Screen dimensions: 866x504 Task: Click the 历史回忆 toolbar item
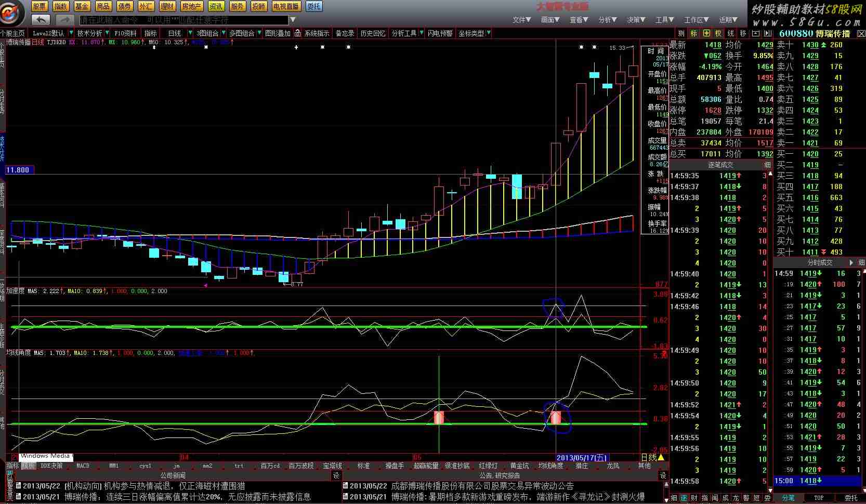pyautogui.click(x=373, y=33)
